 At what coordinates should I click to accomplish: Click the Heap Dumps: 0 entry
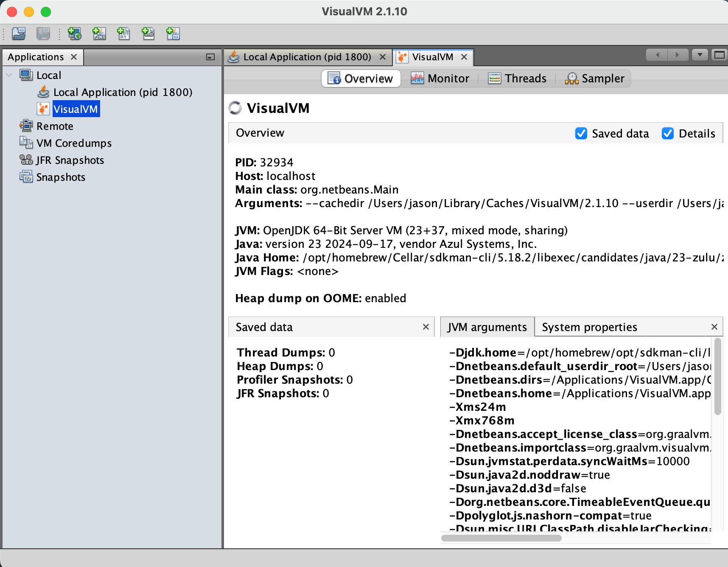pyautogui.click(x=280, y=366)
